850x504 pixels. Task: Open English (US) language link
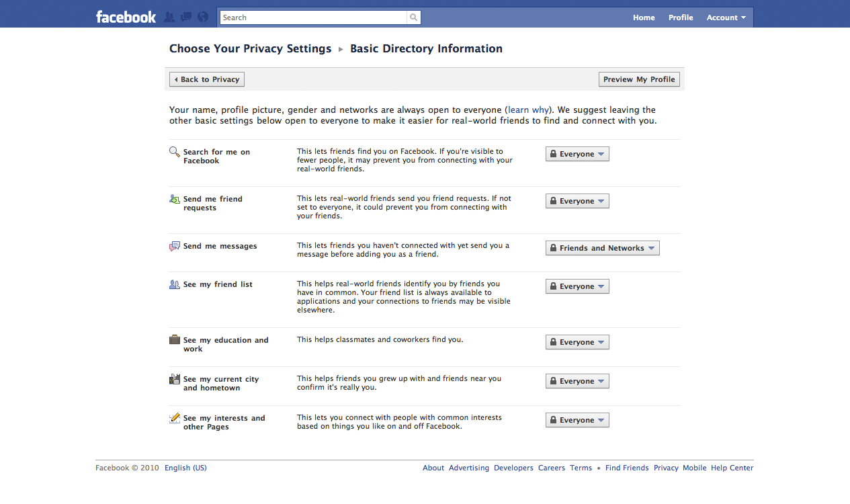pos(185,468)
